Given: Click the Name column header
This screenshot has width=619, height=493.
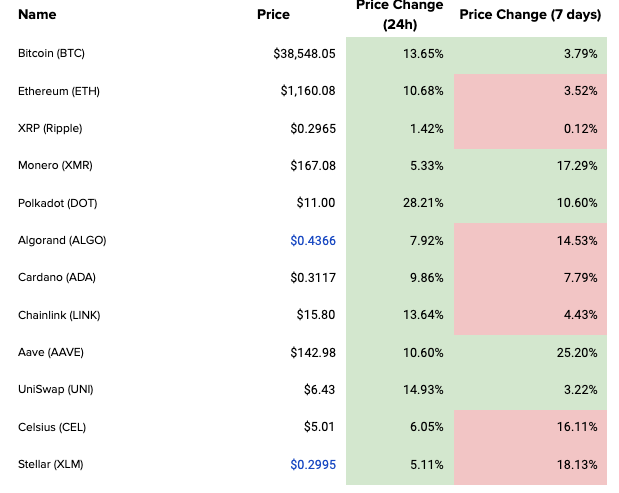Looking at the screenshot, I should pos(37,15).
